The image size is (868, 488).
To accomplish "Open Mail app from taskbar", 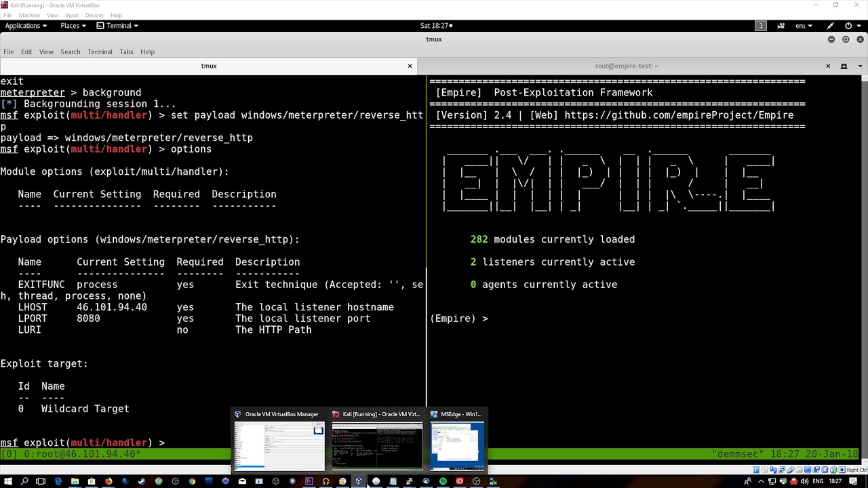I will point(242,481).
